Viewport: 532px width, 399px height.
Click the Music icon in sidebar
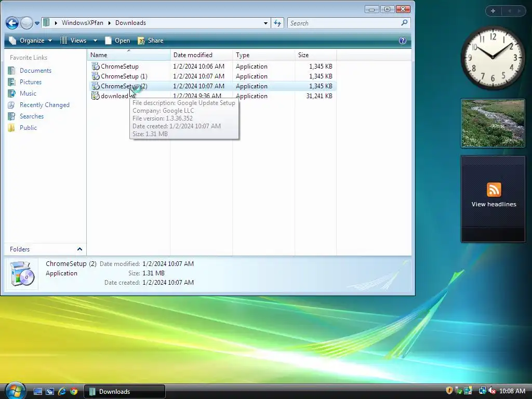[x=11, y=94]
